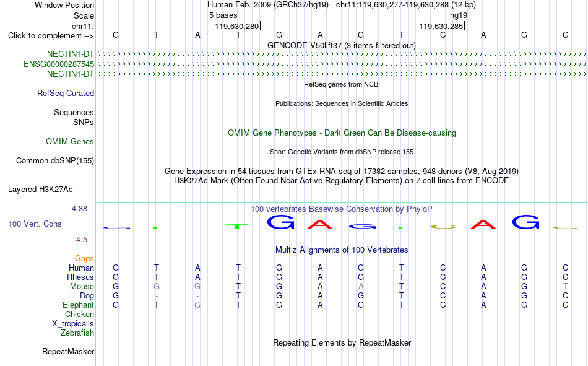588x366 pixels.
Task: Click the 'Publications: Sequences in Scientific Articles' title
Action: 342,103
